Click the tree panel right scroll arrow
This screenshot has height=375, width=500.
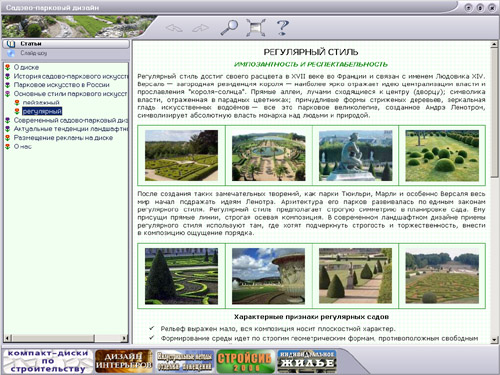124,338
